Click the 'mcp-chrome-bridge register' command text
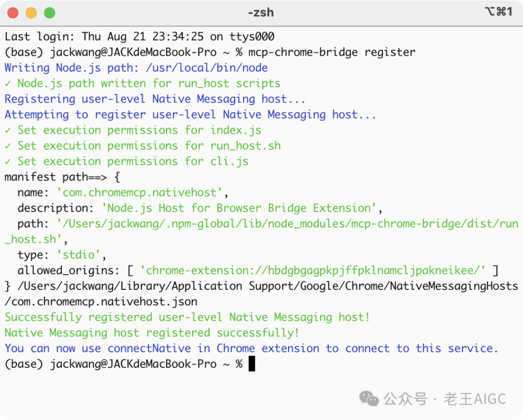 coord(332,52)
